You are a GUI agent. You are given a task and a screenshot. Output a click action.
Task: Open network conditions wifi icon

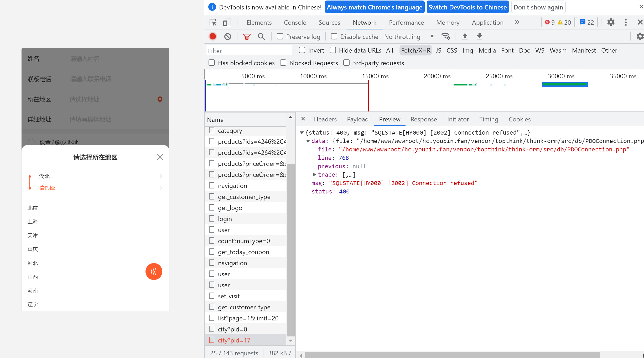445,36
